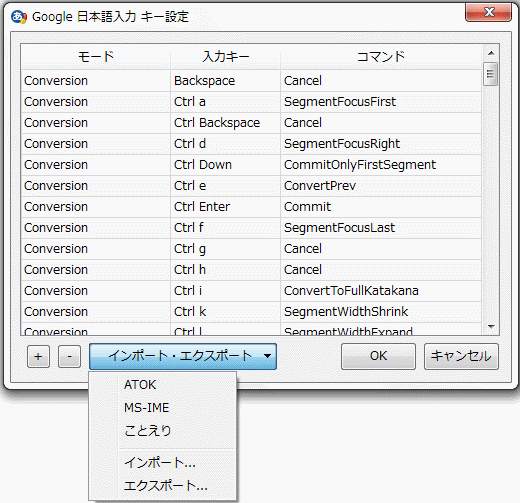Select the 'Ctrl f' key cell
520x503 pixels.
pyautogui.click(x=226, y=228)
